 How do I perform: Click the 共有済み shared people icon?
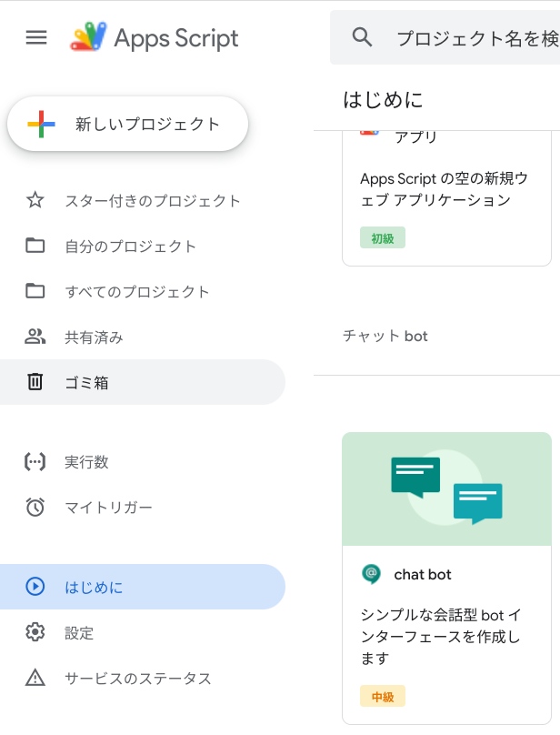click(x=35, y=337)
